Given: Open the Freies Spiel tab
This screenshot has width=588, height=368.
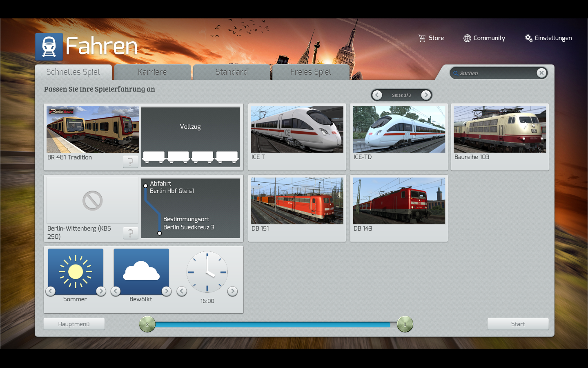Looking at the screenshot, I should coord(311,72).
